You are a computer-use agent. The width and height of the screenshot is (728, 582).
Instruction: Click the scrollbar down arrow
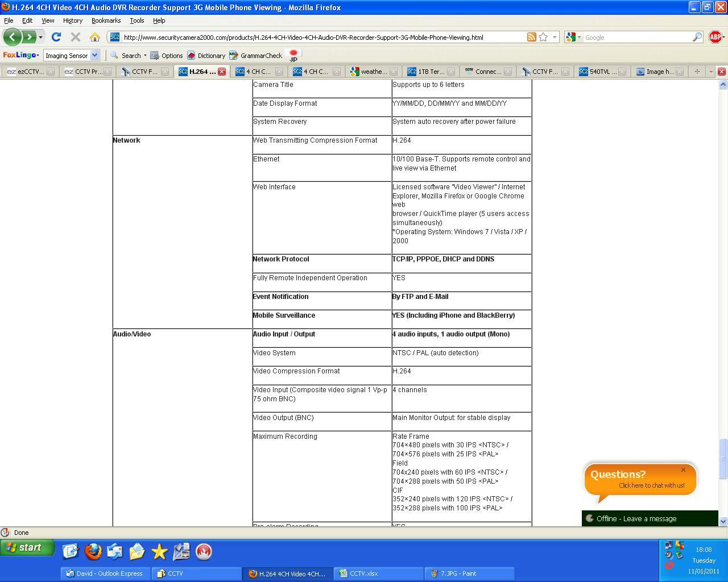click(723, 521)
